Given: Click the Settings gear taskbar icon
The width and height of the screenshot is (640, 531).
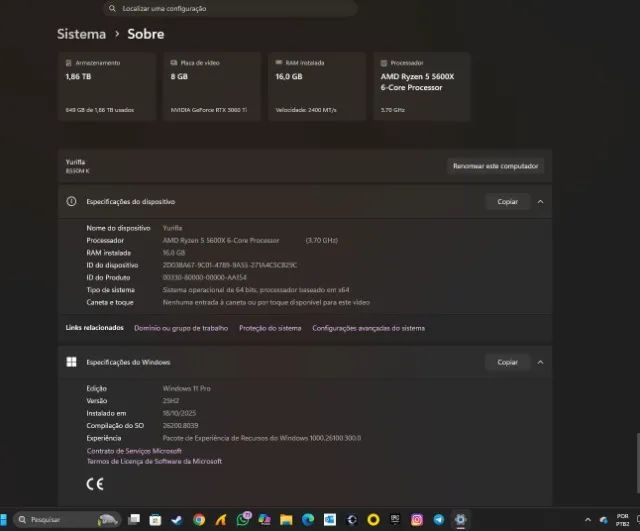Looking at the screenshot, I should tap(460, 520).
